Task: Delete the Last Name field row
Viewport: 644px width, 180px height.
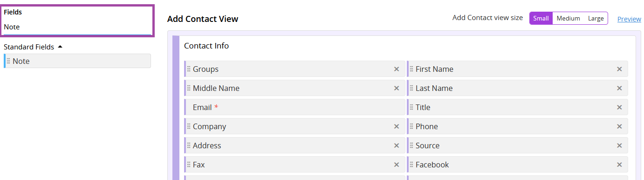Action: click(x=619, y=88)
